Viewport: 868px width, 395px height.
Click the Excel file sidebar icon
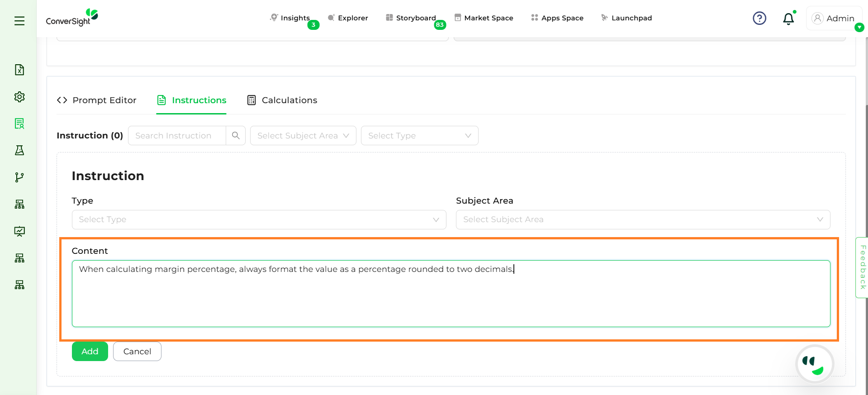tap(19, 70)
